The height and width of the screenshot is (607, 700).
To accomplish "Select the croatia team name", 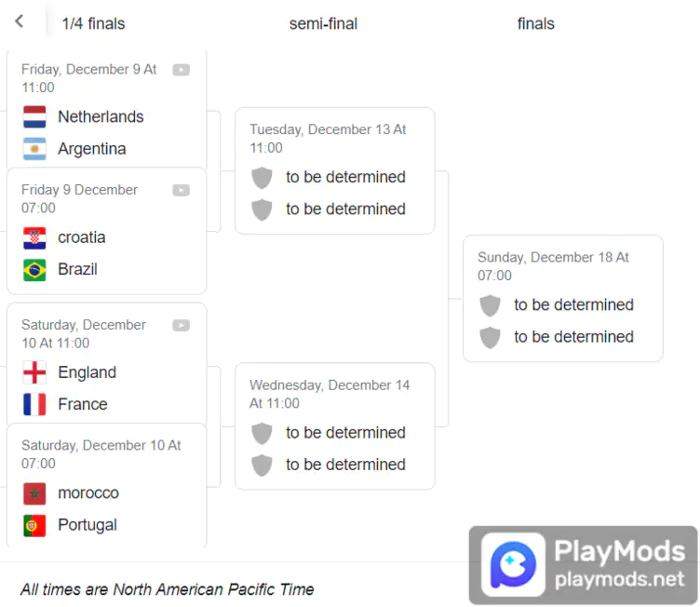I will [82, 237].
